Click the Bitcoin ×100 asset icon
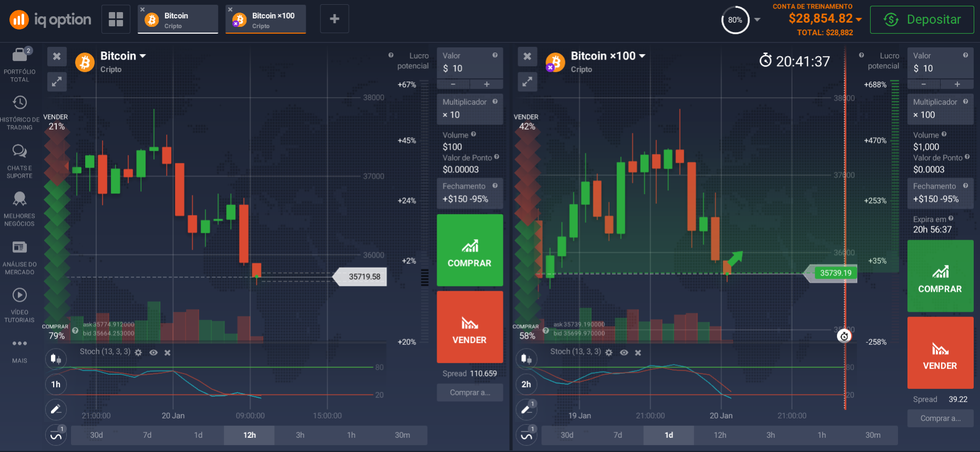 [555, 63]
